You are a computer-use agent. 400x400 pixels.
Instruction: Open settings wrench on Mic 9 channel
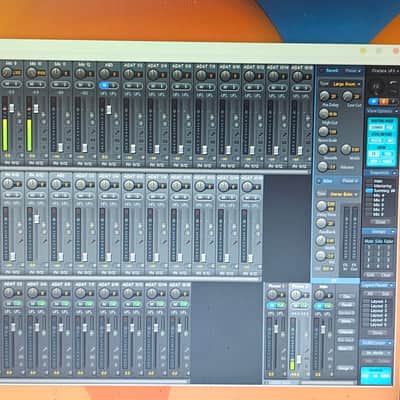[19, 130]
